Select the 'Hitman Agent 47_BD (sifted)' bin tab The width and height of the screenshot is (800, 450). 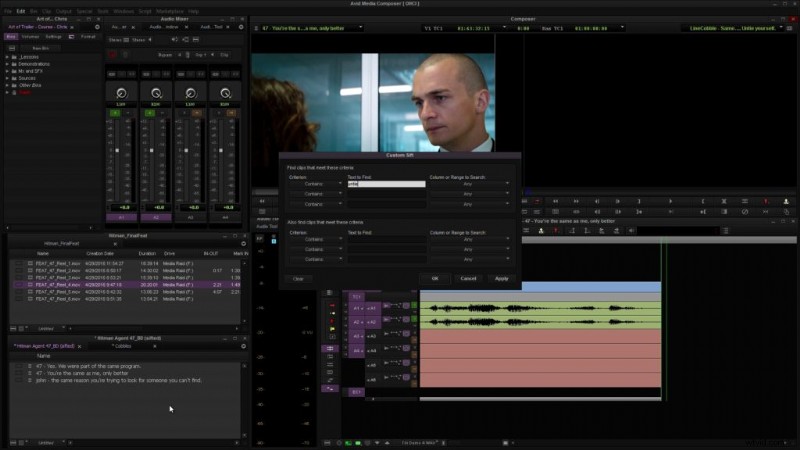tap(44, 346)
